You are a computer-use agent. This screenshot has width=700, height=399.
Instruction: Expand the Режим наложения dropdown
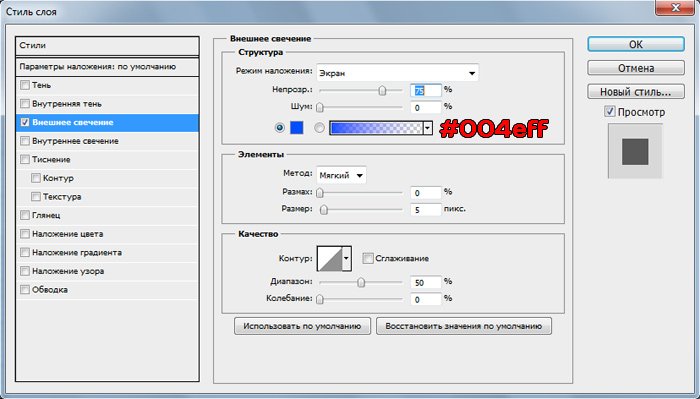point(397,73)
